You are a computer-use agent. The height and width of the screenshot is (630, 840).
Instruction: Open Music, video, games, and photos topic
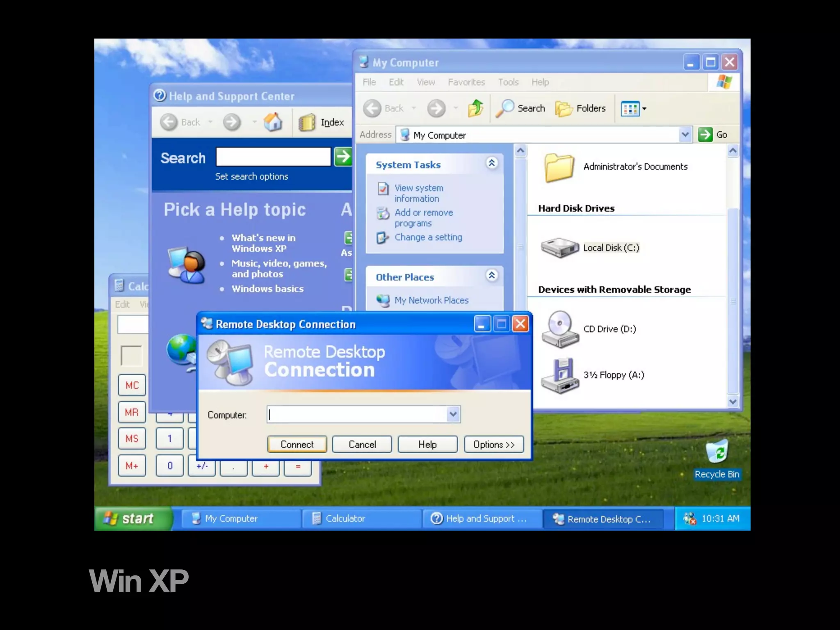(x=279, y=268)
